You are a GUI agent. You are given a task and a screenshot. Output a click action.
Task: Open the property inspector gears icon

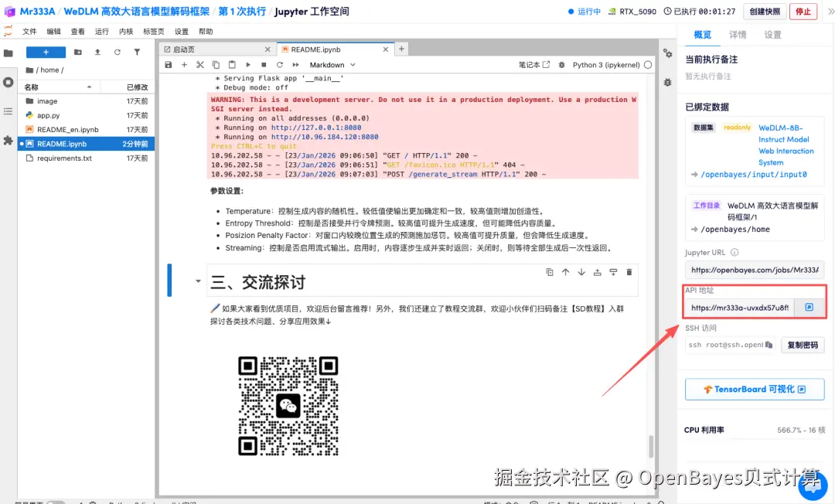(668, 53)
